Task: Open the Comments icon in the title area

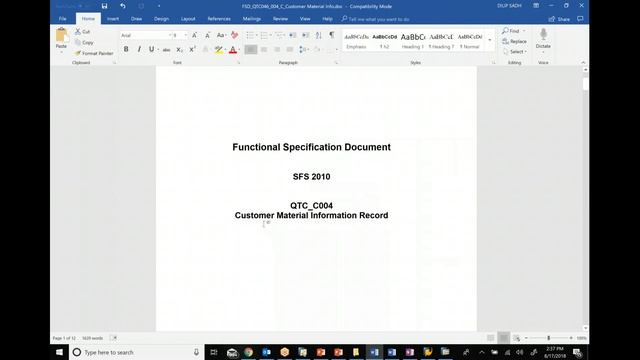Action: (x=580, y=19)
